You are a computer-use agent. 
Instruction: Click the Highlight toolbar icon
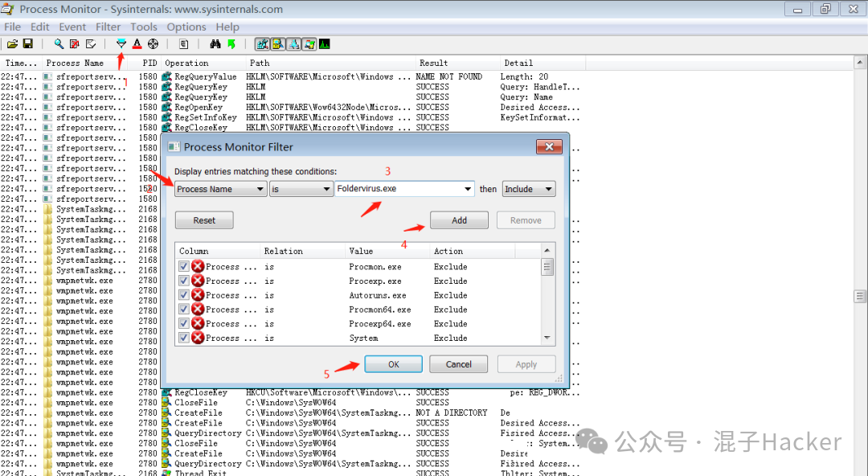(x=137, y=43)
